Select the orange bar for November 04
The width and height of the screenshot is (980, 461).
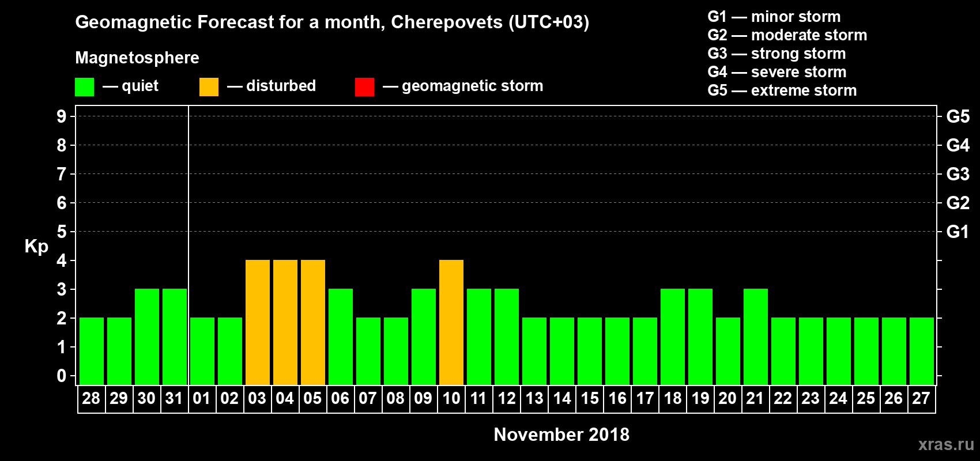[285, 322]
